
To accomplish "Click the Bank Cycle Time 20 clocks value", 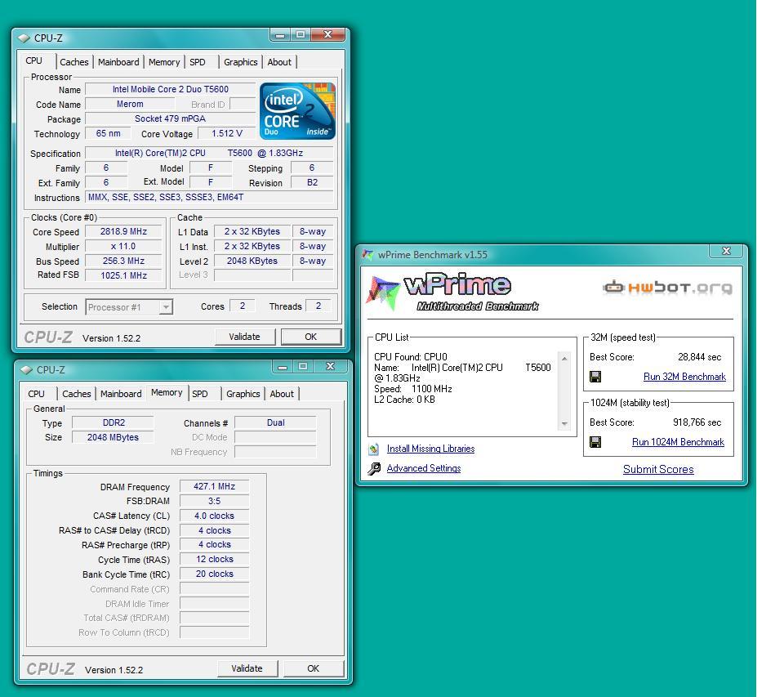I will [x=215, y=574].
